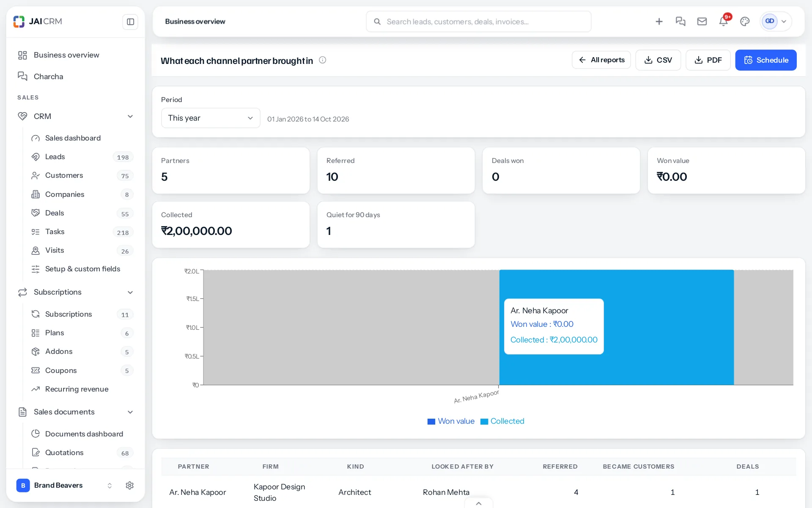Switch workspace via Brand Beavers selector
The image size is (812, 508).
point(64,486)
